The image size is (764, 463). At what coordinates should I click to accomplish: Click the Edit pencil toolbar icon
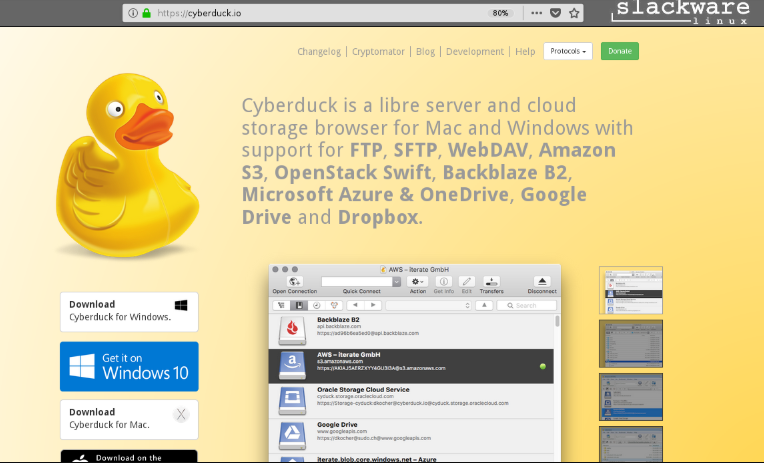466,282
